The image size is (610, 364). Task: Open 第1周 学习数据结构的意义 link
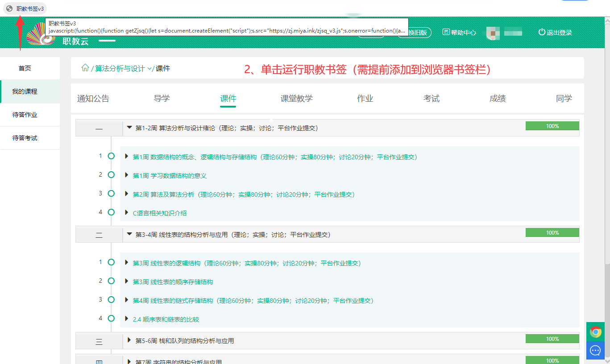(x=170, y=176)
